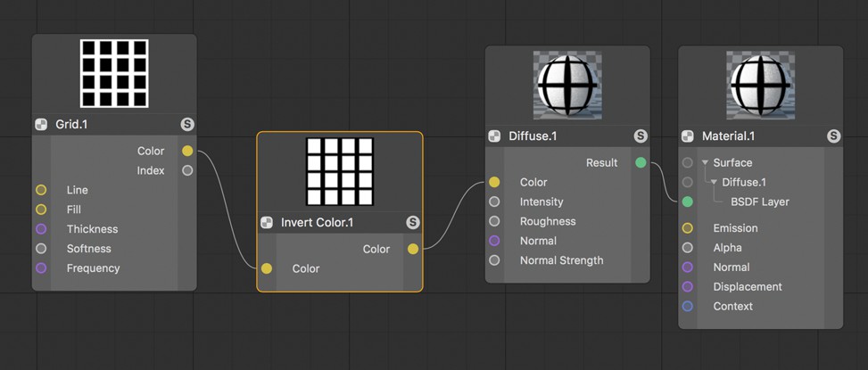Click the Diffuse.1 node type icon
The height and width of the screenshot is (370, 868).
(494, 136)
